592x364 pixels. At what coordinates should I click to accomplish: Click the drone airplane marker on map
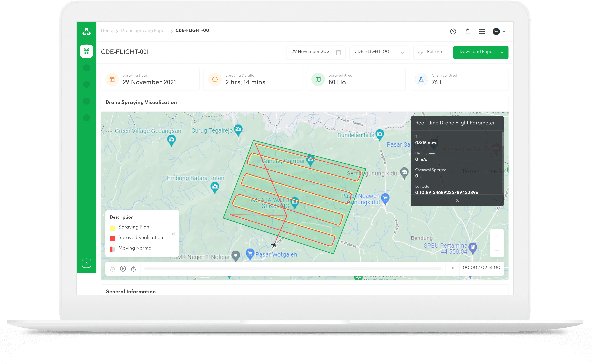tap(274, 245)
